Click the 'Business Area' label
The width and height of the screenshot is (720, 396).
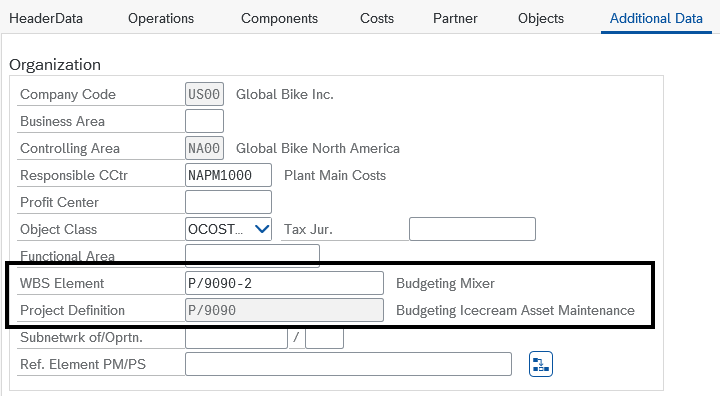(x=62, y=121)
